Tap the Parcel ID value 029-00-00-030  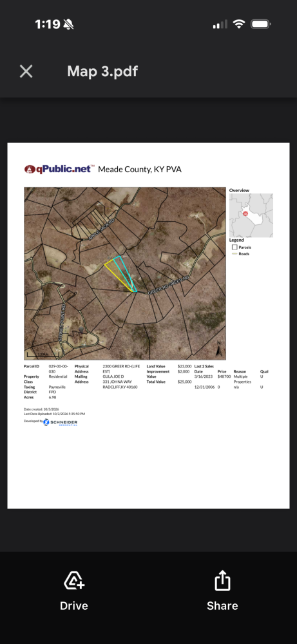click(58, 368)
